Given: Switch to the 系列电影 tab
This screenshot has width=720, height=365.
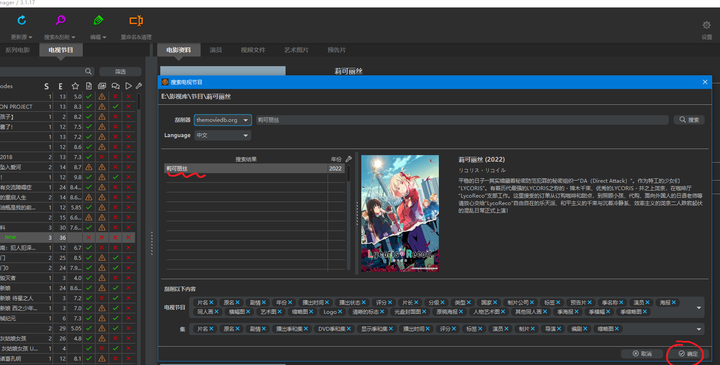Looking at the screenshot, I should pos(17,50).
